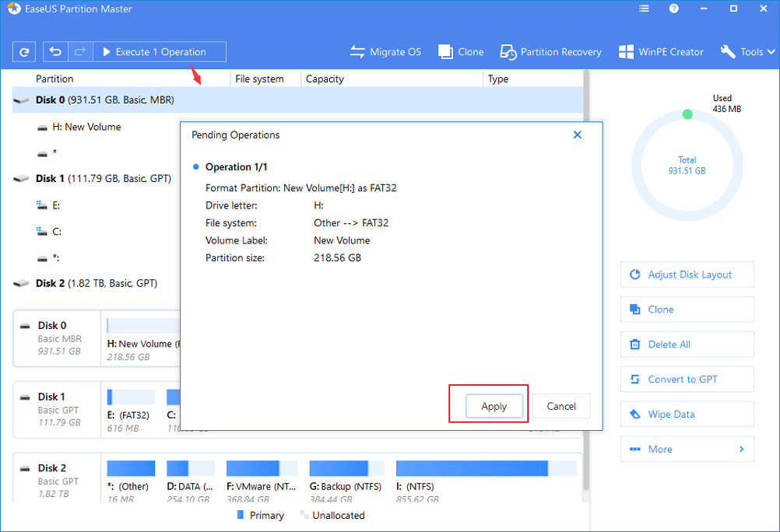Screen dimensions: 780x532
Task: Click the Refresh disk icon
Action: click(x=24, y=51)
